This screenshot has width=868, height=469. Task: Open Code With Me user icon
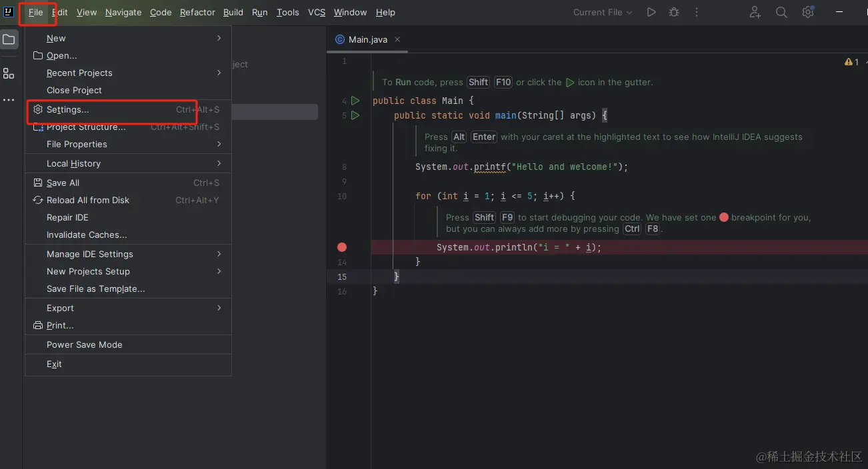pos(755,12)
